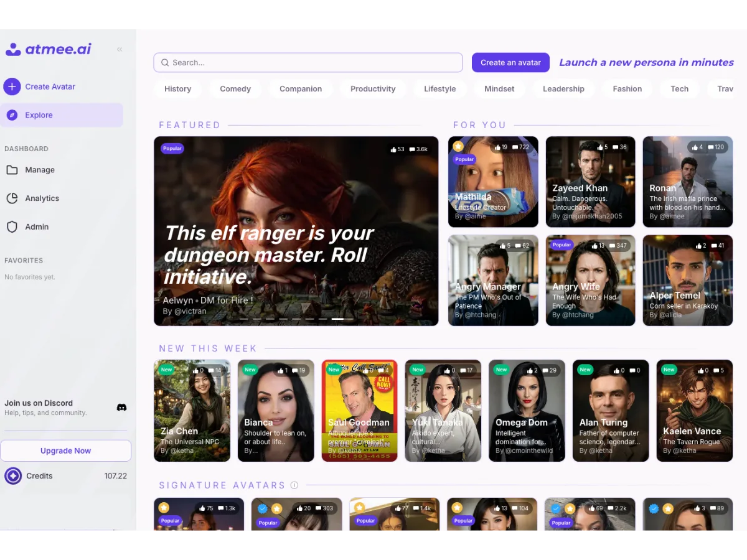Image resolution: width=747 pixels, height=560 pixels.
Task: Select the Fashion category chip
Action: [x=627, y=89]
